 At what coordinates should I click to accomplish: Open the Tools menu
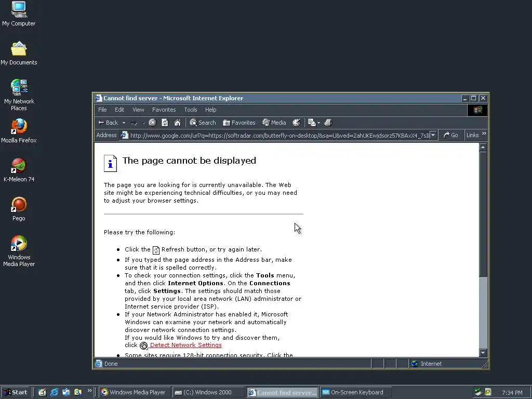[191, 110]
